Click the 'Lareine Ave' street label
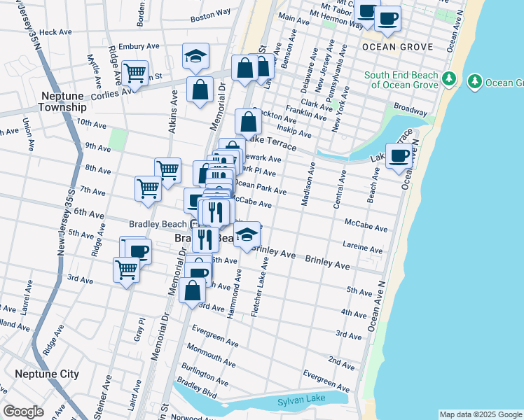Image resolution: width=524 pixels, height=420 pixels. (363, 247)
